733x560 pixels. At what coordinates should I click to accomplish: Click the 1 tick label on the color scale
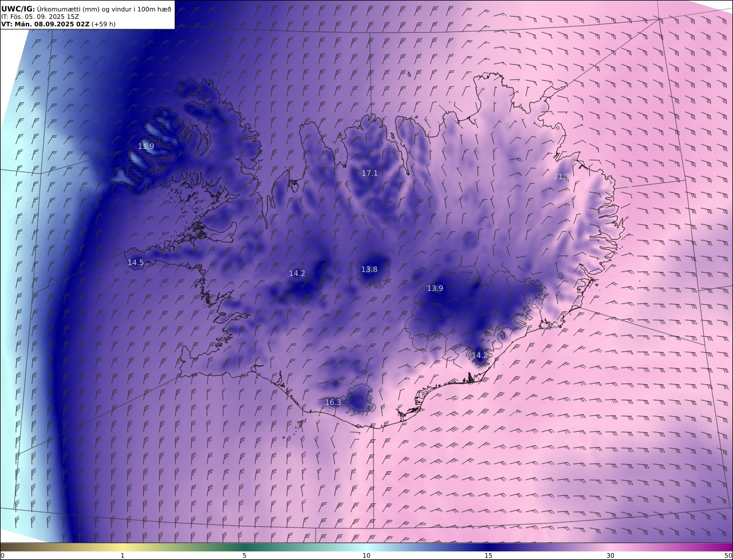point(122,555)
